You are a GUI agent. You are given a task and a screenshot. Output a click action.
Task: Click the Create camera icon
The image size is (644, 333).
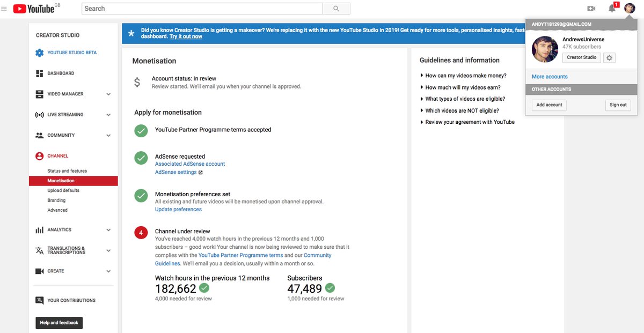coord(39,271)
